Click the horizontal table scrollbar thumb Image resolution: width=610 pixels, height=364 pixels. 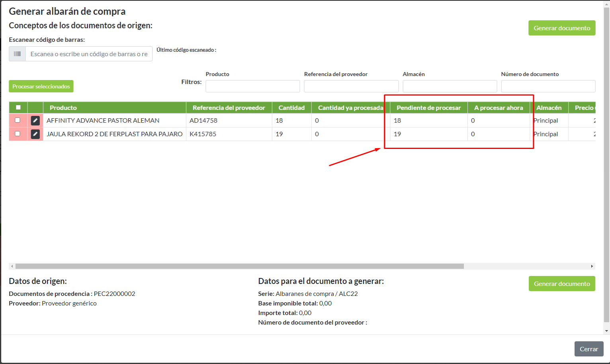coord(239,266)
